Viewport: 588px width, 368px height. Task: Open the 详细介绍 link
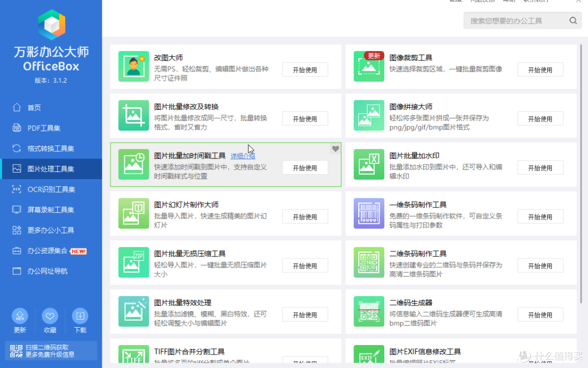click(243, 156)
